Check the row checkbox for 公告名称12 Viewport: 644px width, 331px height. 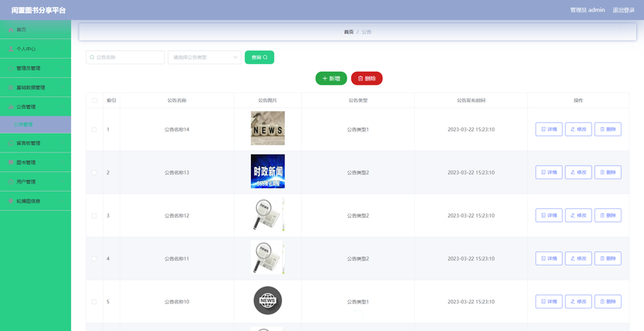tap(94, 216)
